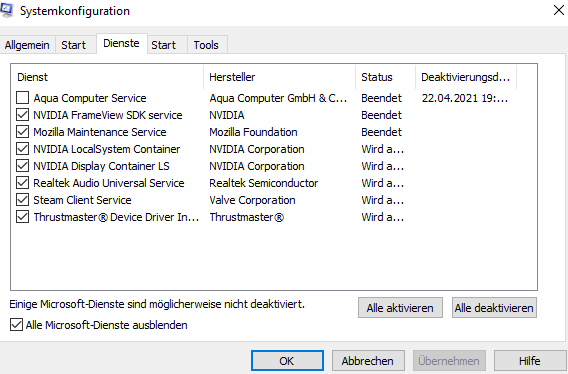Toggle NVIDIA Display Container LS checkbox
The height and width of the screenshot is (374, 568).
22,166
